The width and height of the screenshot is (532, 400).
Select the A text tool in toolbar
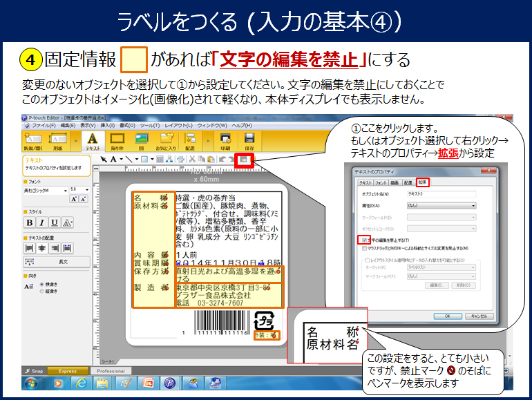point(113,159)
